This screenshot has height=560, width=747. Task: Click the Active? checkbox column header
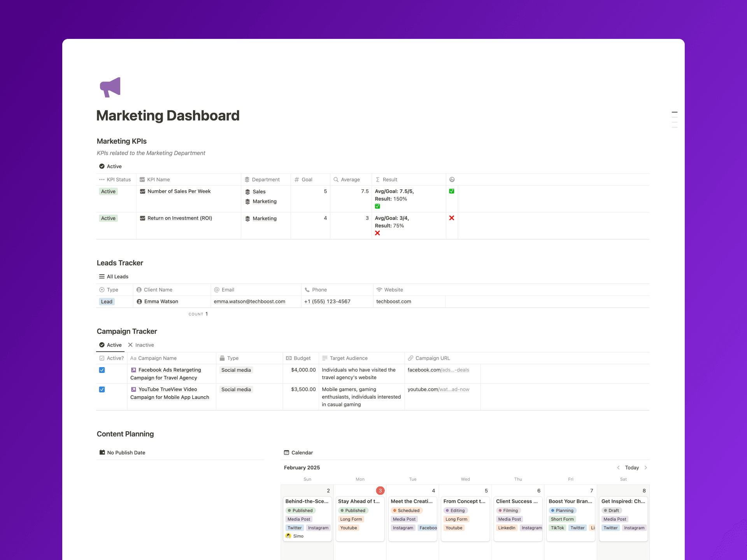112,358
